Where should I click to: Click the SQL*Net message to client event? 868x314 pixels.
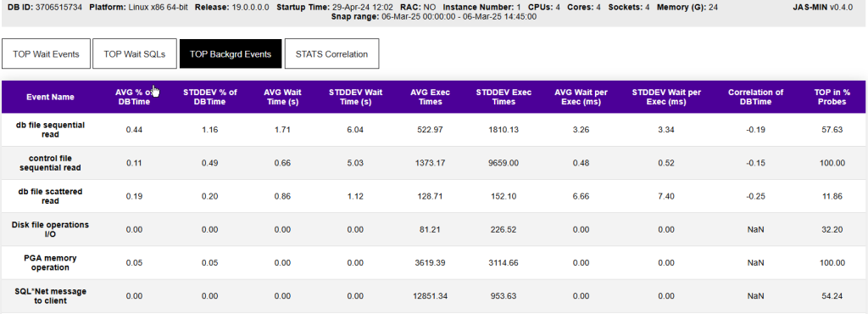[50, 295]
